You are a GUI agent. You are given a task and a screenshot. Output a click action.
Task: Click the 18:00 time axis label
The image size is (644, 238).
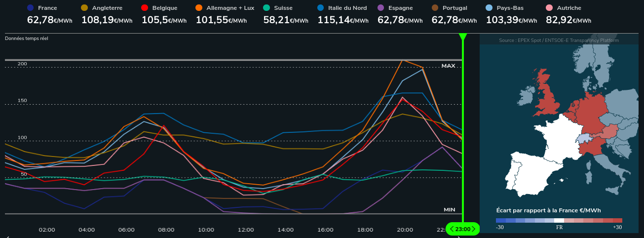click(x=365, y=230)
